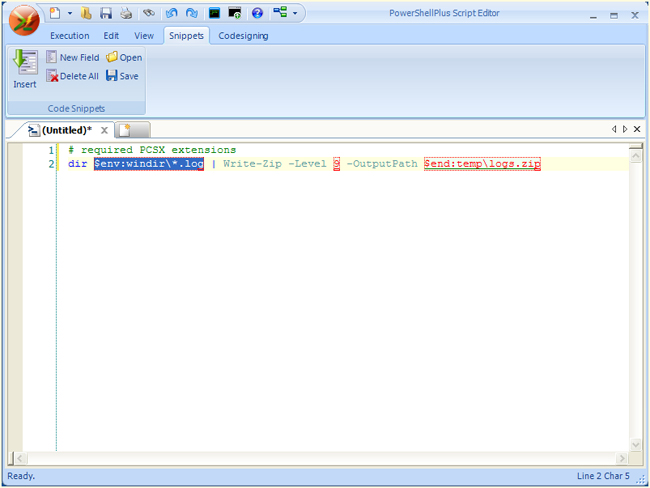Click the 'Line 2 Char 5' status indicator
The height and width of the screenshot is (488, 650).
(x=603, y=476)
